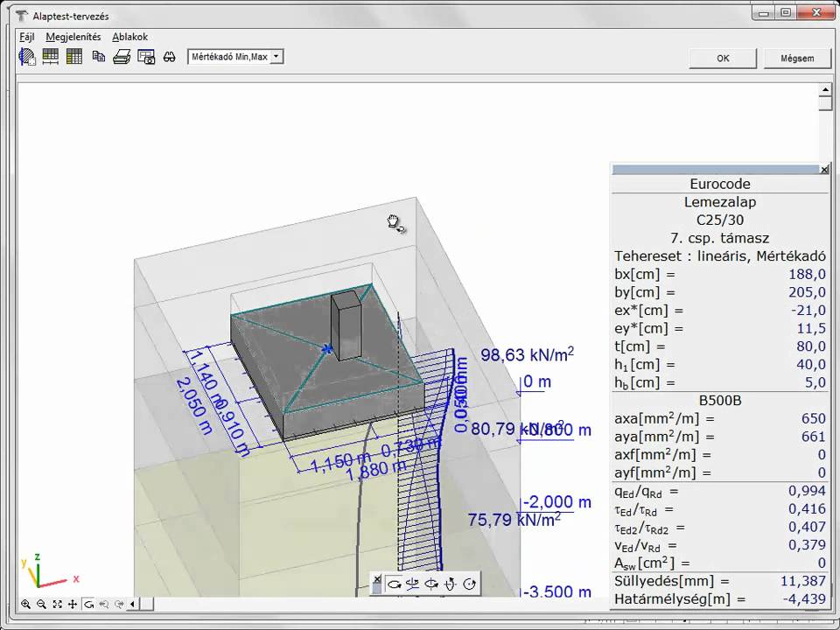The image size is (840, 630).
Task: Click the zoom out magnifier icon
Action: pyautogui.click(x=41, y=605)
